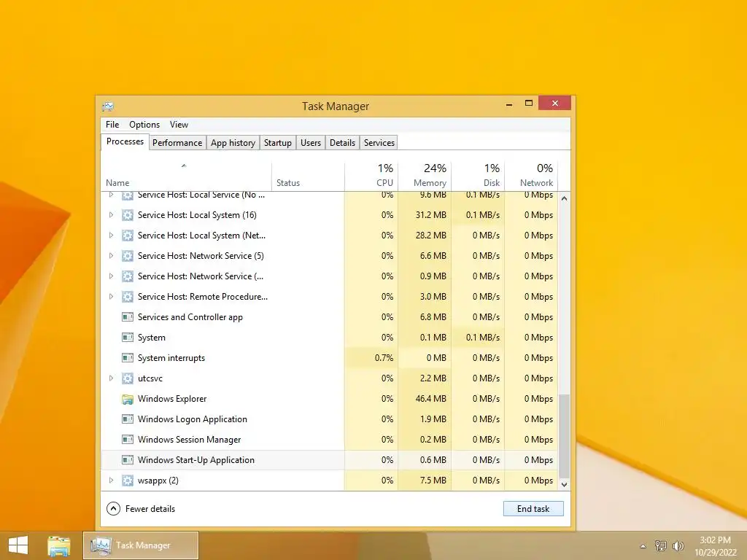The height and width of the screenshot is (560, 747).
Task: Select the Services and Controller app name
Action: 190,317
